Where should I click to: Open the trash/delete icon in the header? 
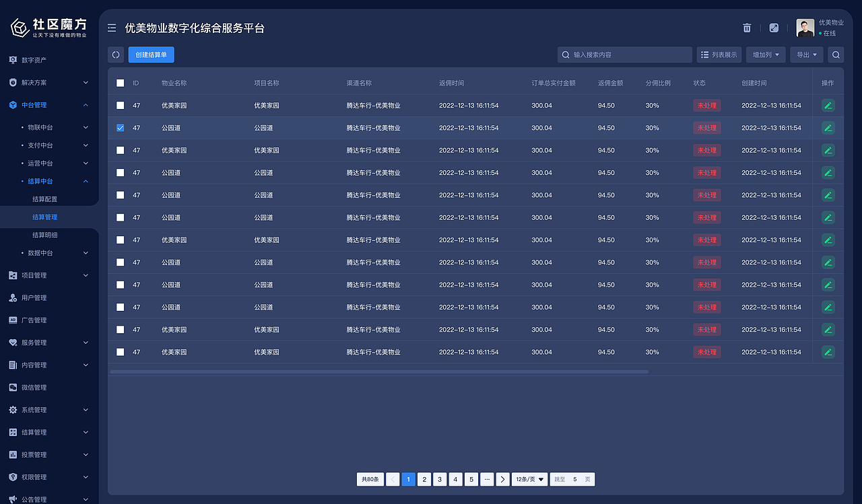746,28
